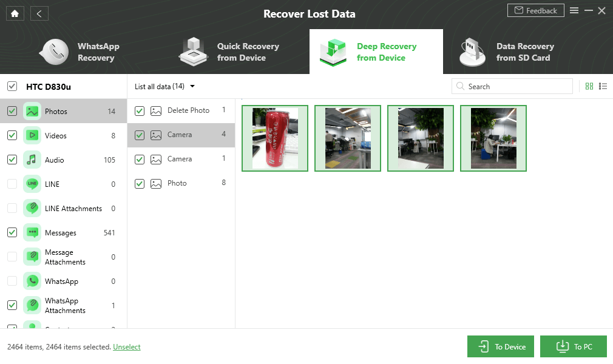Click the To PC recovery button
The width and height of the screenshot is (613, 364).
pos(573,346)
